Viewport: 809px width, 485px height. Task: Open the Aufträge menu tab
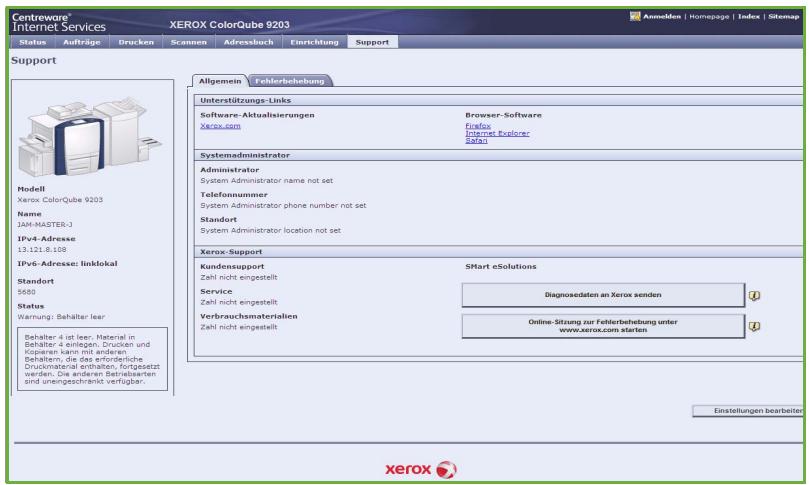point(82,42)
